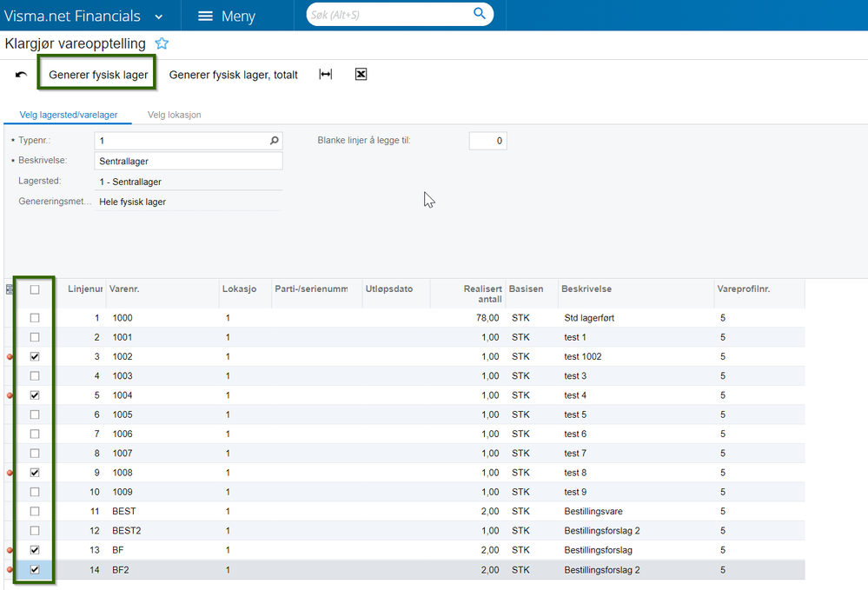
Task: Click the fit columns width icon
Action: [326, 75]
